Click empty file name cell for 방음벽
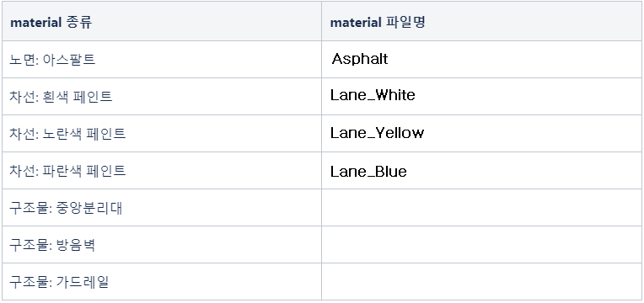The width and height of the screenshot is (644, 303). (482, 245)
